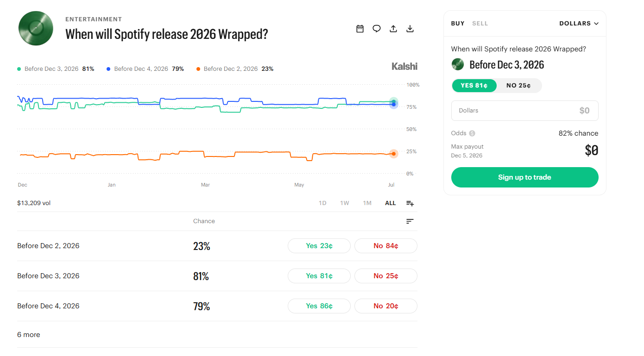Viewport: 644px width, 356px height.
Task: Click the 79% chance value in table
Action: coord(202,306)
